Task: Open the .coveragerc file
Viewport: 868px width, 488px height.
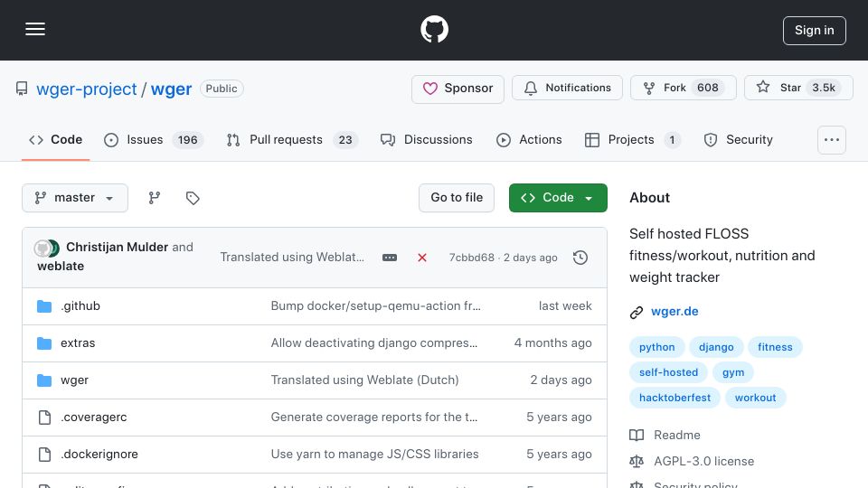Action: point(93,418)
